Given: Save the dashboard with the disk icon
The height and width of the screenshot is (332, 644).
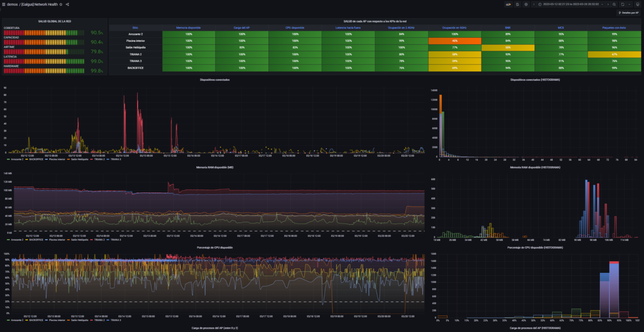Looking at the screenshot, I should point(517,4).
